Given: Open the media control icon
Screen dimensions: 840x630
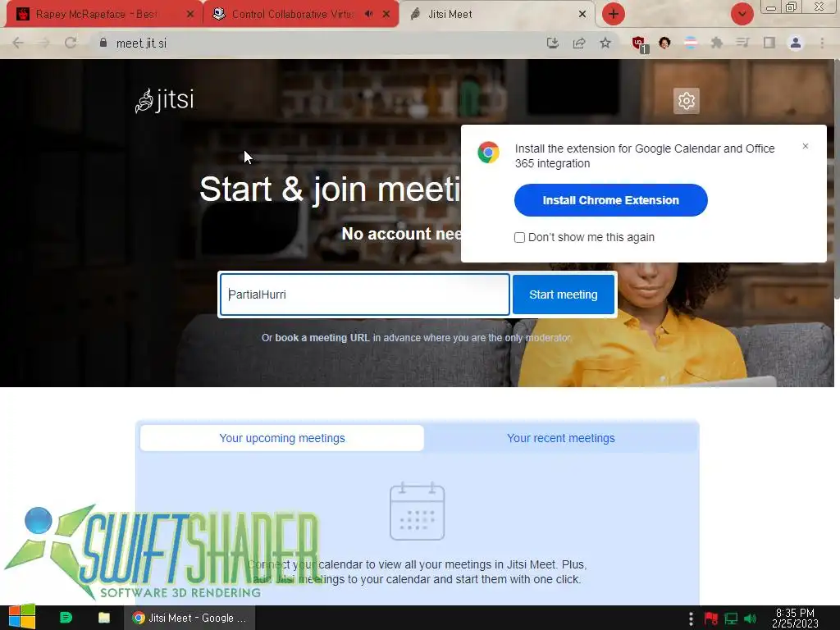Looking at the screenshot, I should 742,43.
